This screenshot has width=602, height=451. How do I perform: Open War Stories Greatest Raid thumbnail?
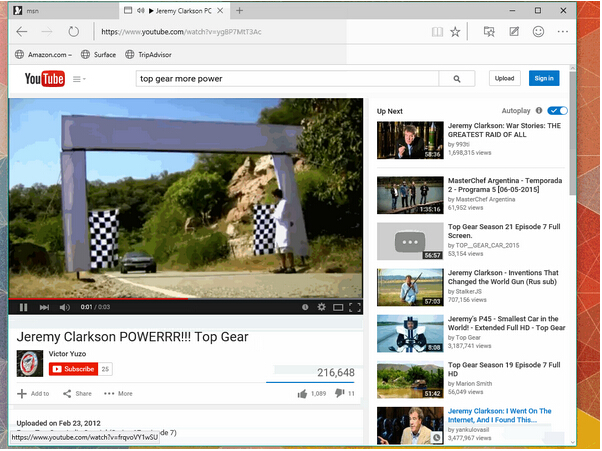pyautogui.click(x=410, y=140)
